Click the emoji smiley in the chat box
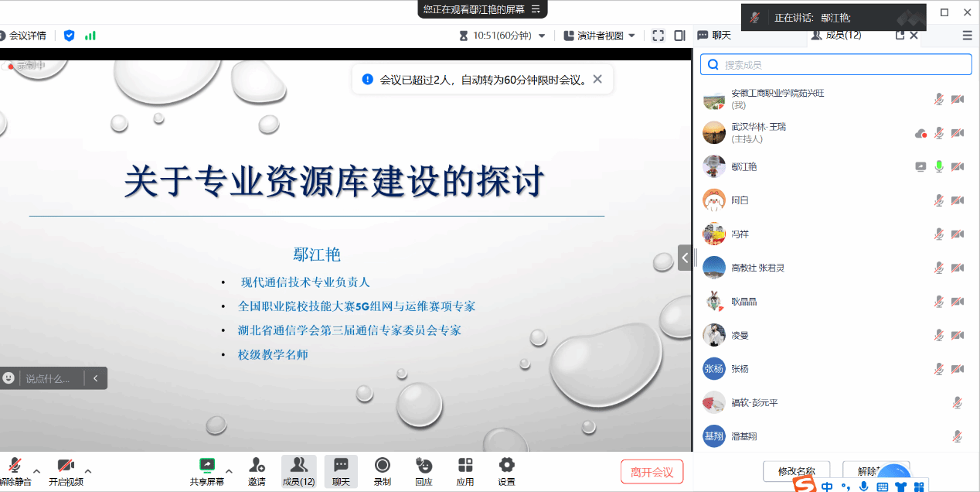Viewport: 980px width, 492px height. click(9, 378)
